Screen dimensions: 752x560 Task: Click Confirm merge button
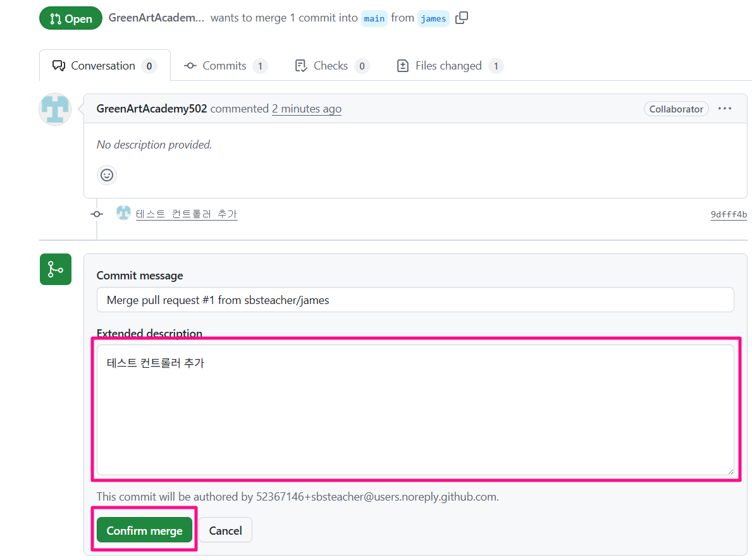(144, 530)
